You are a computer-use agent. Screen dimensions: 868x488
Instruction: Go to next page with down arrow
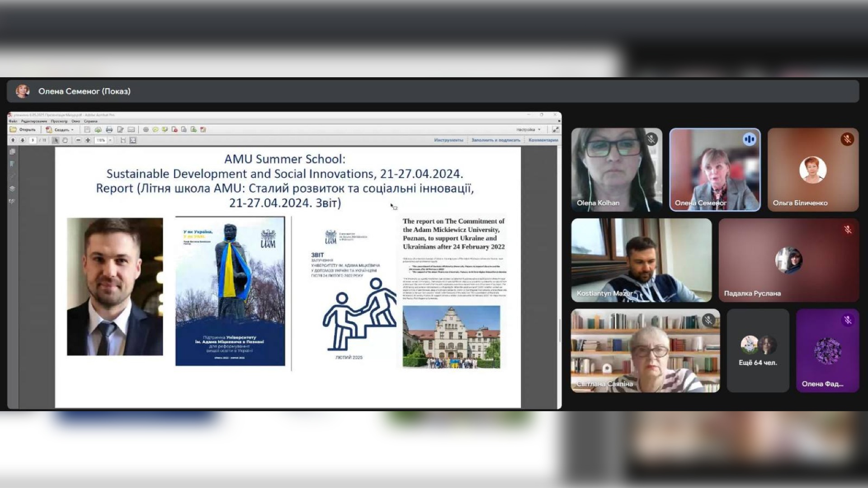pos(22,141)
